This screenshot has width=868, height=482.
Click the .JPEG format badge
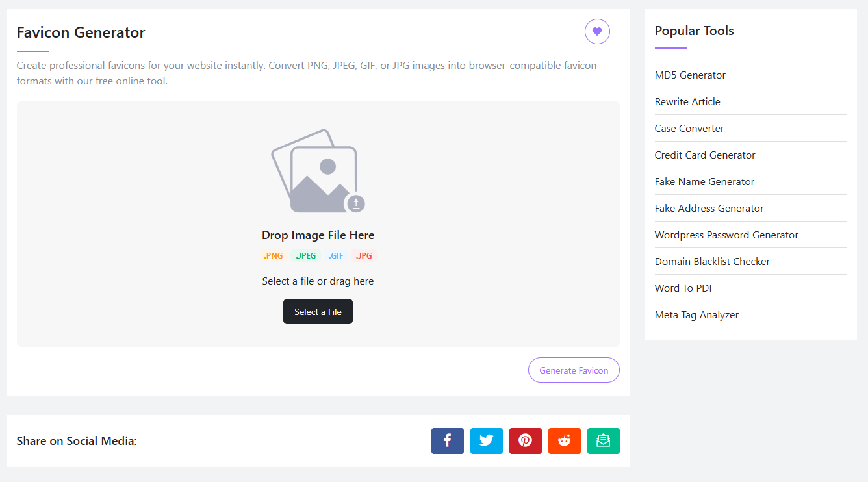[305, 255]
